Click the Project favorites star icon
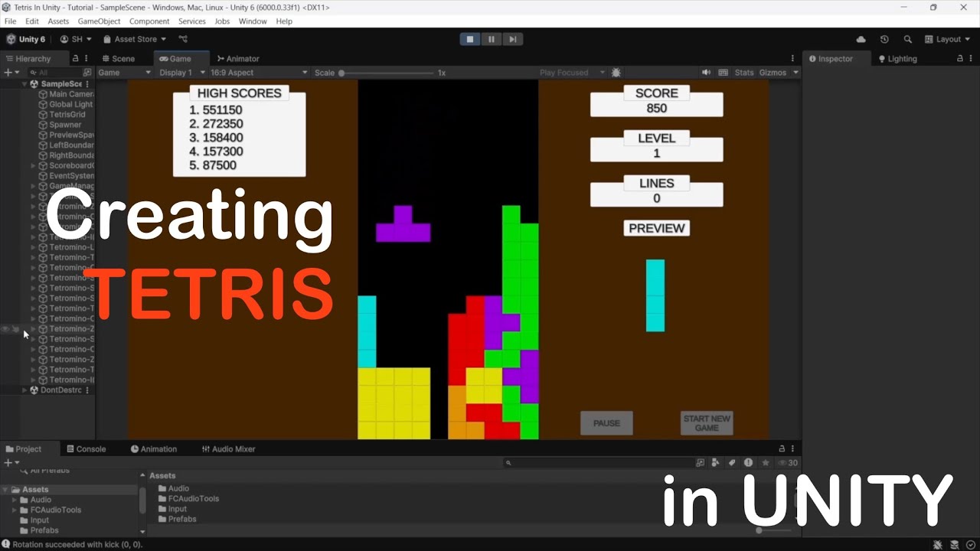 coord(765,463)
